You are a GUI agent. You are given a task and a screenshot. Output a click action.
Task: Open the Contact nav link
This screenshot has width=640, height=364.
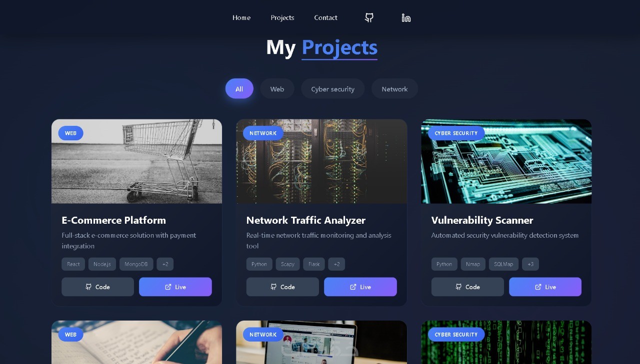325,17
